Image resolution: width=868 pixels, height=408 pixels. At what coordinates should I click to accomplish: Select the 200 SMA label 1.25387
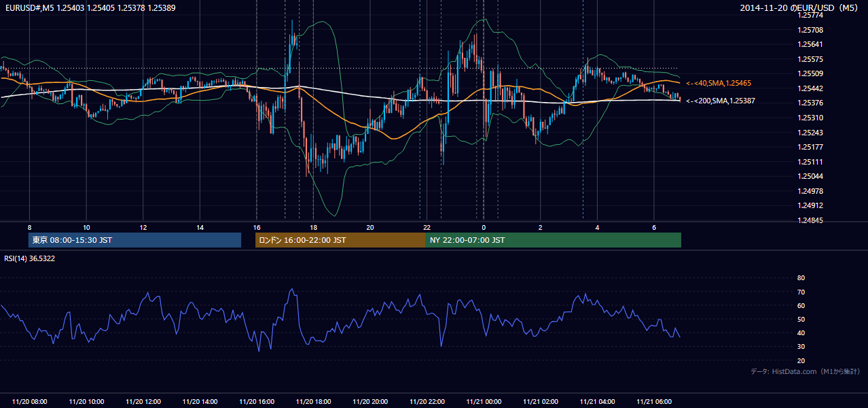tap(720, 101)
